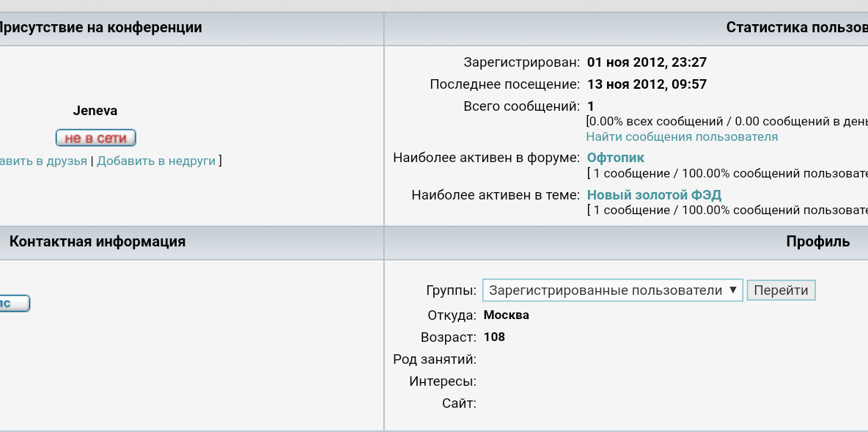Click the "Статистика пользователя" section header
The height and width of the screenshot is (432, 868).
click(796, 28)
